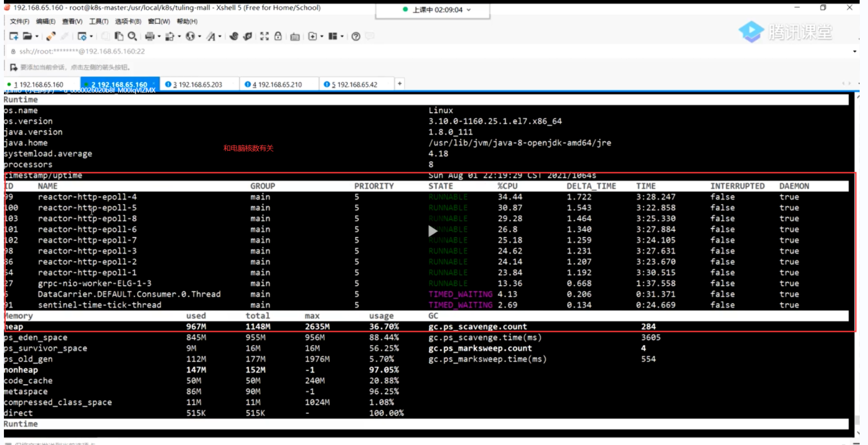Open the 窗口(W) menu
This screenshot has height=445, width=868.
(159, 21)
